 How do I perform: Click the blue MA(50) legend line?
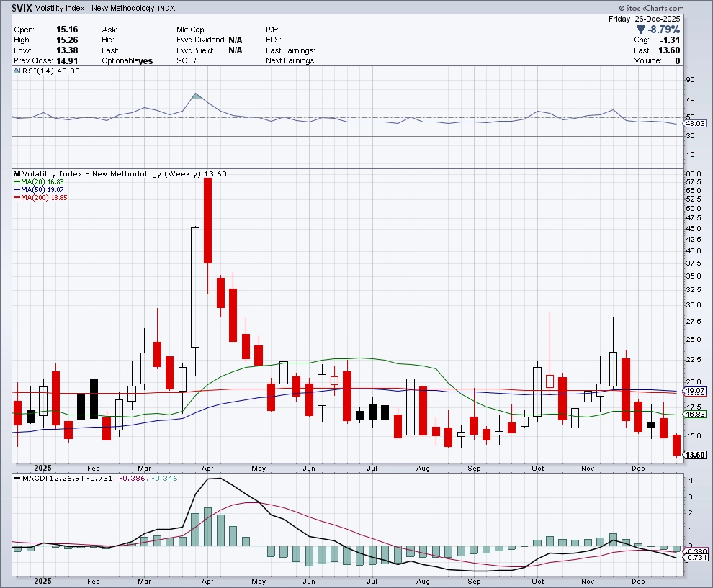point(17,190)
